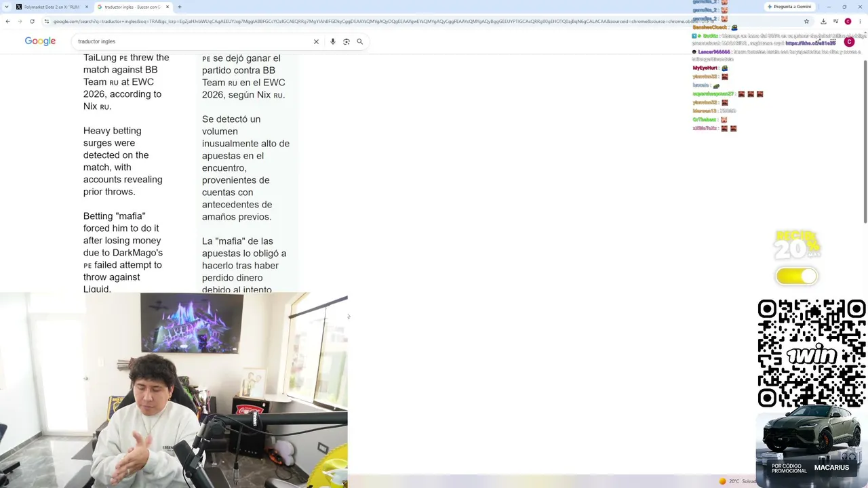Click the Pregunta a Gemini button
Viewport: 868px width, 488px height.
pos(789,7)
